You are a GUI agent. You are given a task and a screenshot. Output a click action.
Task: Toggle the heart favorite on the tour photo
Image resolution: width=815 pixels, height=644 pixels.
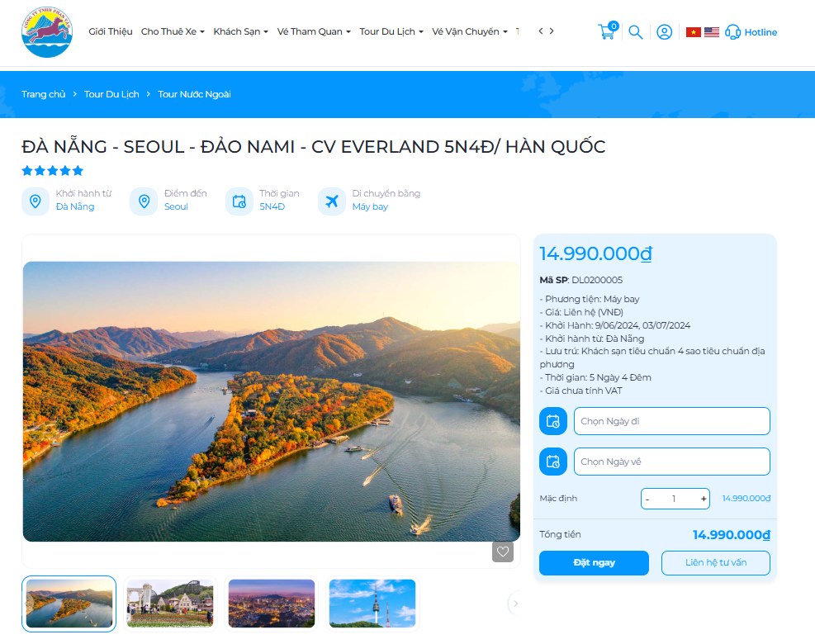click(503, 552)
